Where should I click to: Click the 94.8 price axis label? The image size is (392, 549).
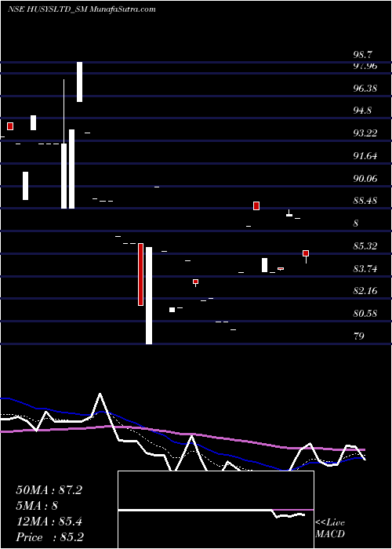(362, 111)
